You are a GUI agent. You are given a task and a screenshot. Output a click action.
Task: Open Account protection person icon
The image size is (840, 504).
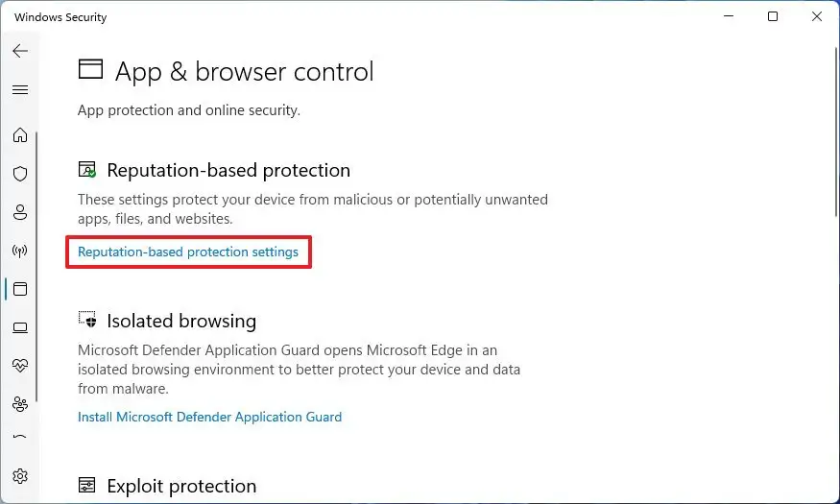[x=20, y=212]
